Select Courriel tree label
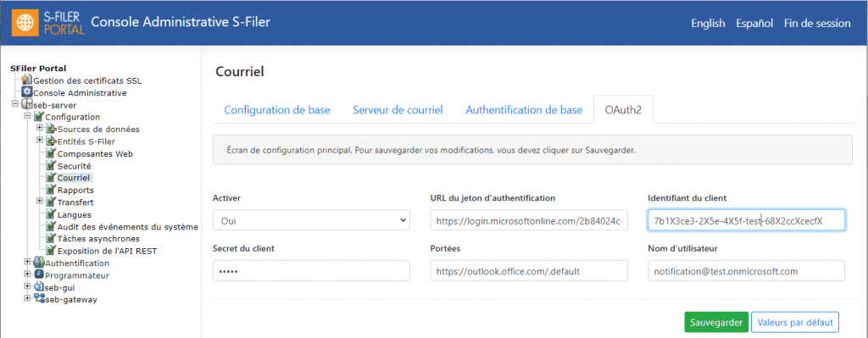The width and height of the screenshot is (868, 338). [x=74, y=178]
